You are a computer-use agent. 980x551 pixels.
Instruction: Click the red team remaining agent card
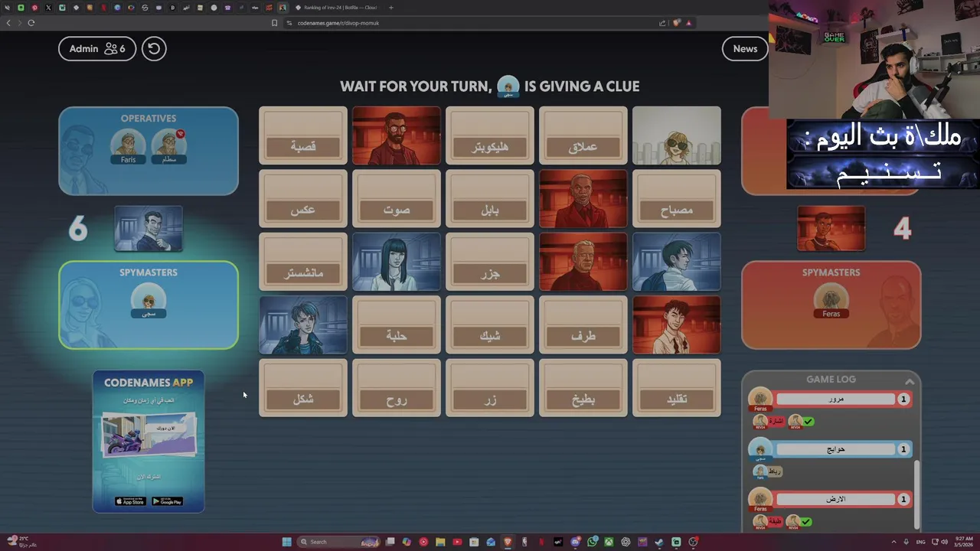[x=831, y=228]
